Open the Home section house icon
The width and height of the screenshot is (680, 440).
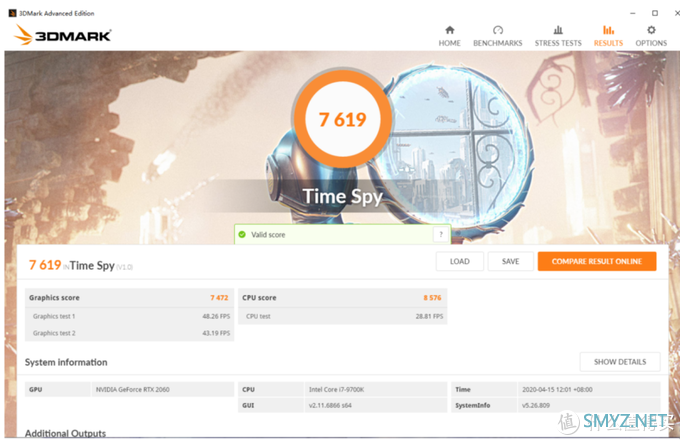[450, 30]
